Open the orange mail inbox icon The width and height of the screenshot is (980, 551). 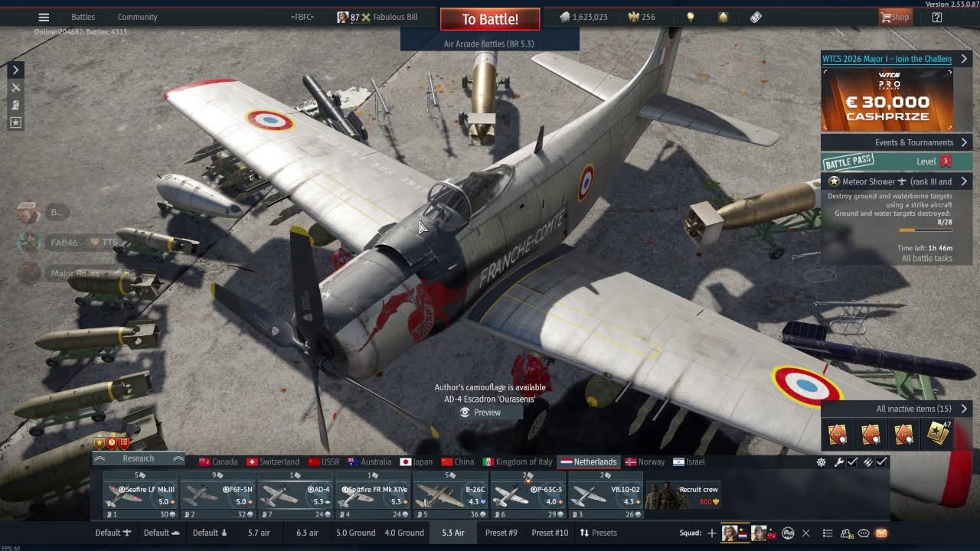point(881,533)
